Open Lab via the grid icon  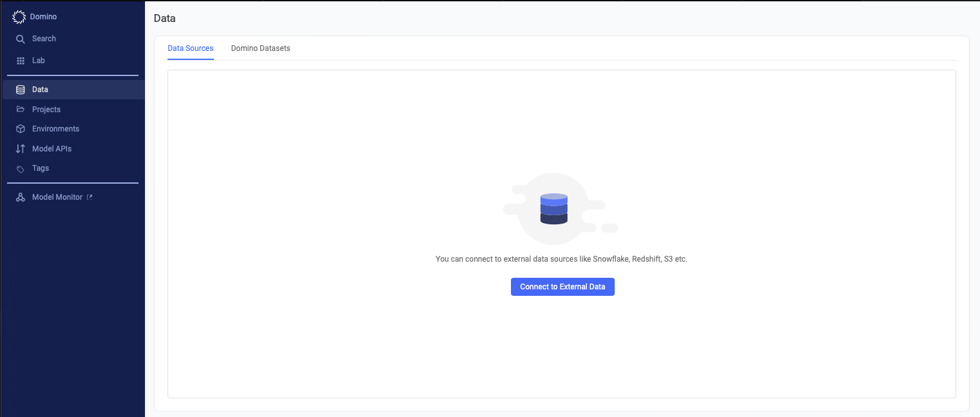coord(21,60)
